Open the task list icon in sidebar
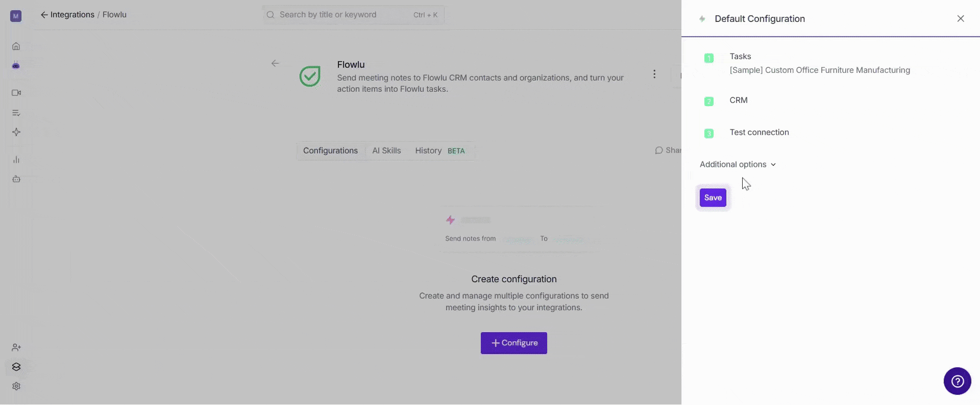 coord(16,113)
